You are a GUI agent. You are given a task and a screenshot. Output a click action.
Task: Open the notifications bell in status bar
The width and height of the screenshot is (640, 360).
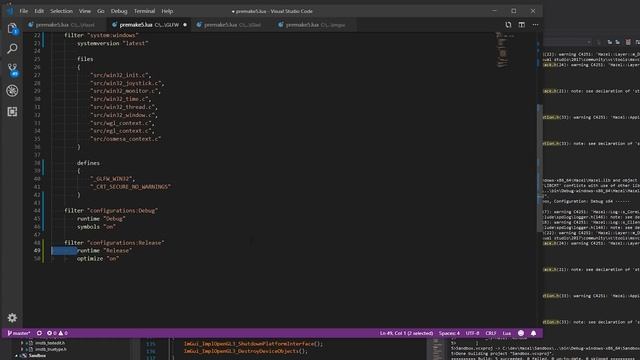[533, 333]
